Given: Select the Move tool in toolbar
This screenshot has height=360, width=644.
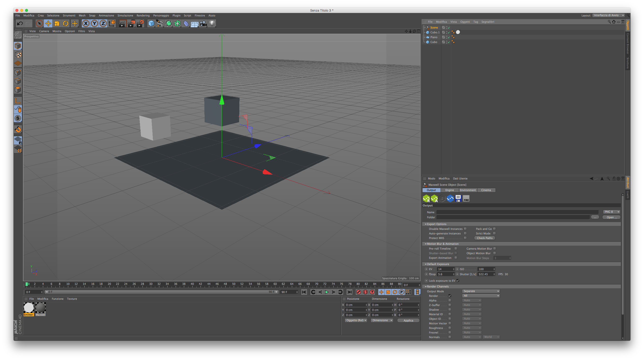Looking at the screenshot, I should pos(48,24).
